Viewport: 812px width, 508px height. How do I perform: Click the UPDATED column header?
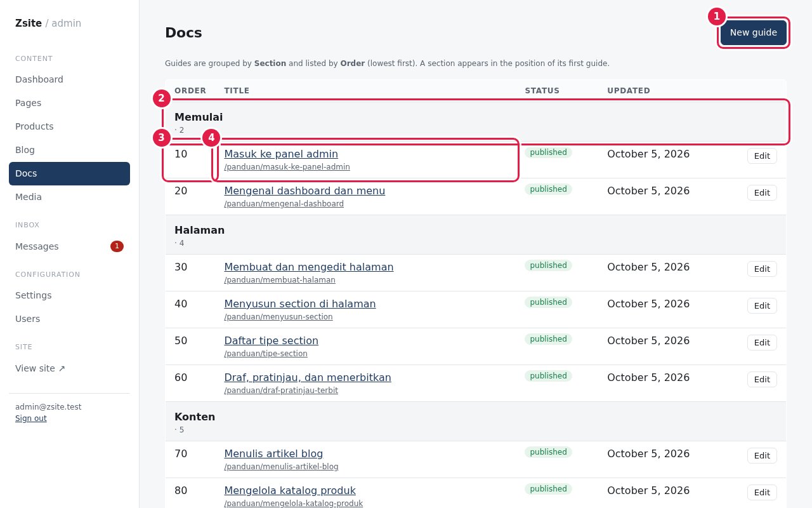(x=629, y=91)
